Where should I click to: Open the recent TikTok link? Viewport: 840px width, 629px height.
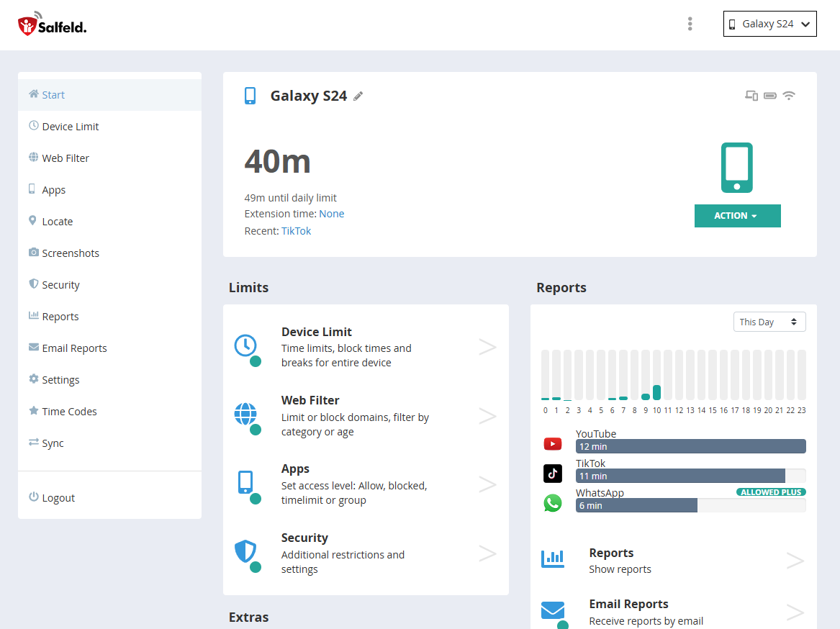(297, 231)
